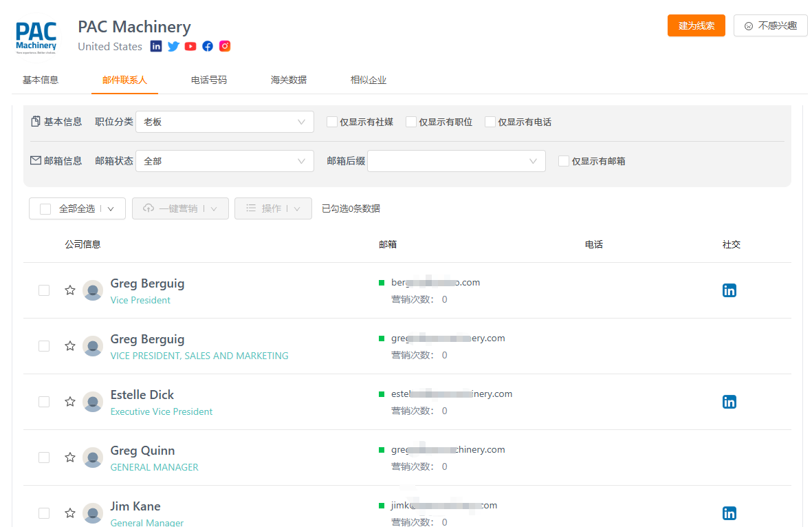Click Greg Quinn's avatar
This screenshot has width=812, height=527.
click(x=93, y=457)
